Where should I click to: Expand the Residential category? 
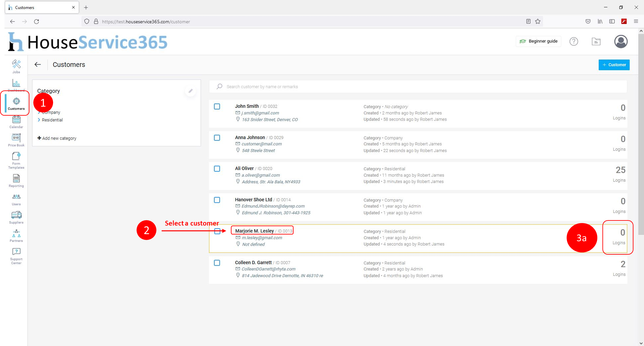pyautogui.click(x=52, y=120)
